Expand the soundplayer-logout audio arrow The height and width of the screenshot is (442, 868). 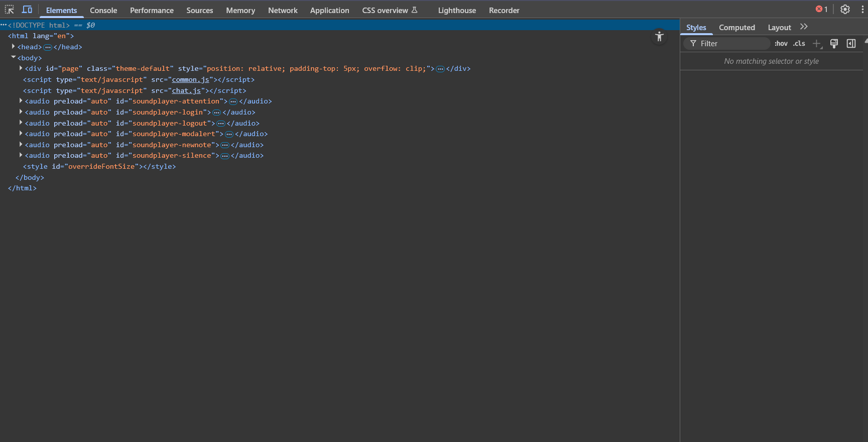point(21,123)
